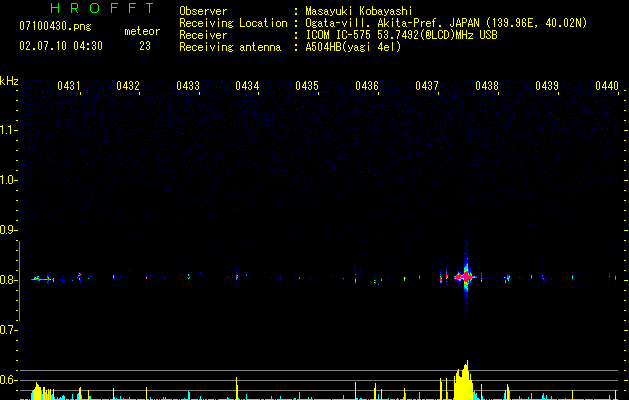Click the 0432 time axis label
Screen dimensions: 629x400
coord(128,86)
